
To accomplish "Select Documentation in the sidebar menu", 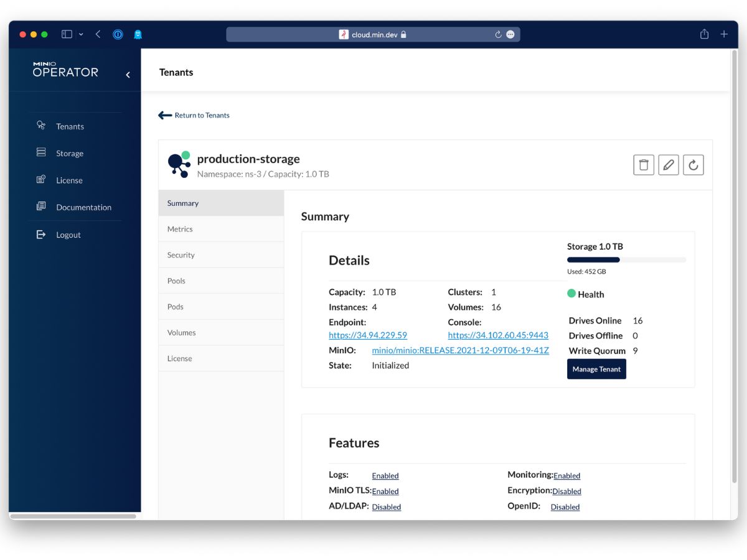I will (x=83, y=207).
